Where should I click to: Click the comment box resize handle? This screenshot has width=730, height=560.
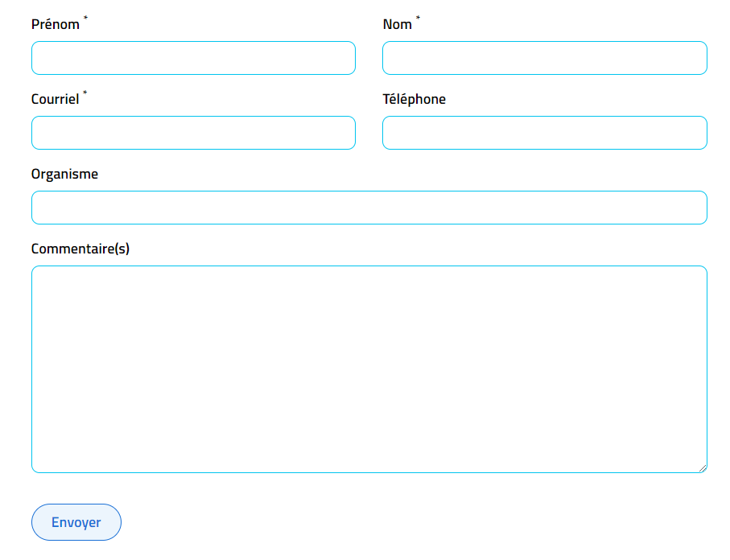703,468
